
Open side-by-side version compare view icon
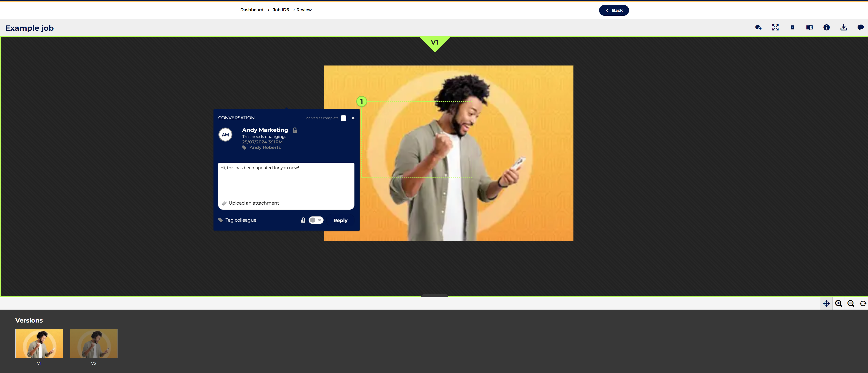point(809,28)
